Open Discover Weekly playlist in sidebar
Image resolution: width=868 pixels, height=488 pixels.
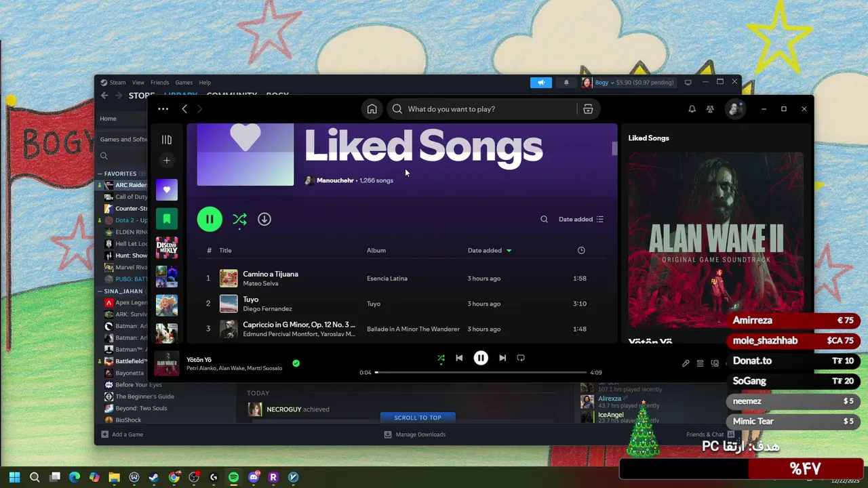pyautogui.click(x=167, y=247)
